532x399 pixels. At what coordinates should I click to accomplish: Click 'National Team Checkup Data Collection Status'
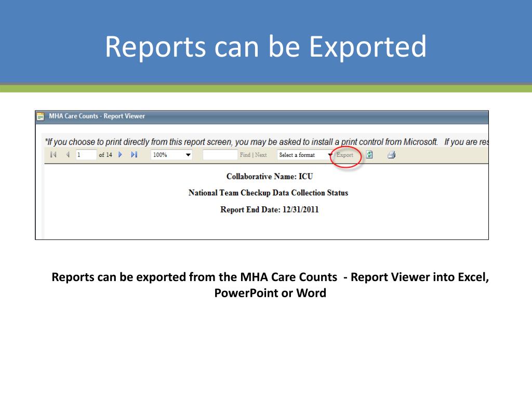click(269, 193)
